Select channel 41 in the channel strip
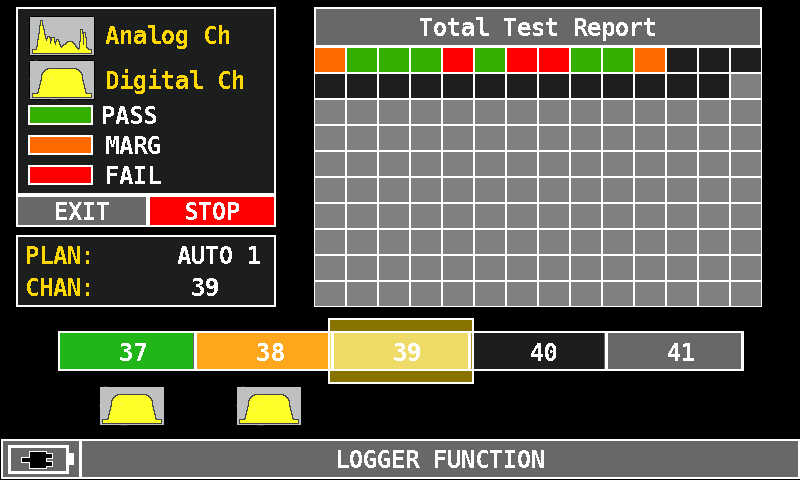800x480 pixels. click(675, 351)
